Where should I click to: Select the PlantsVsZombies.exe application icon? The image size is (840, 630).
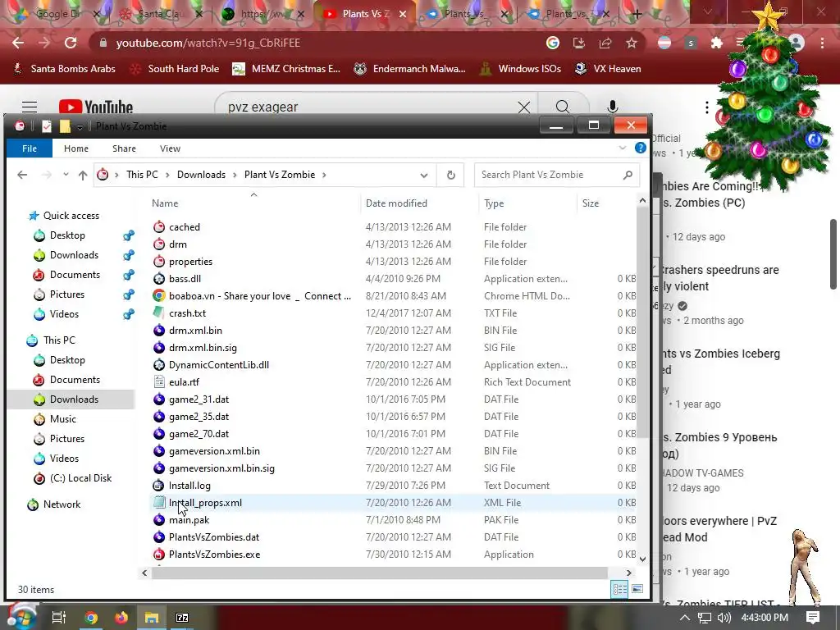click(159, 555)
